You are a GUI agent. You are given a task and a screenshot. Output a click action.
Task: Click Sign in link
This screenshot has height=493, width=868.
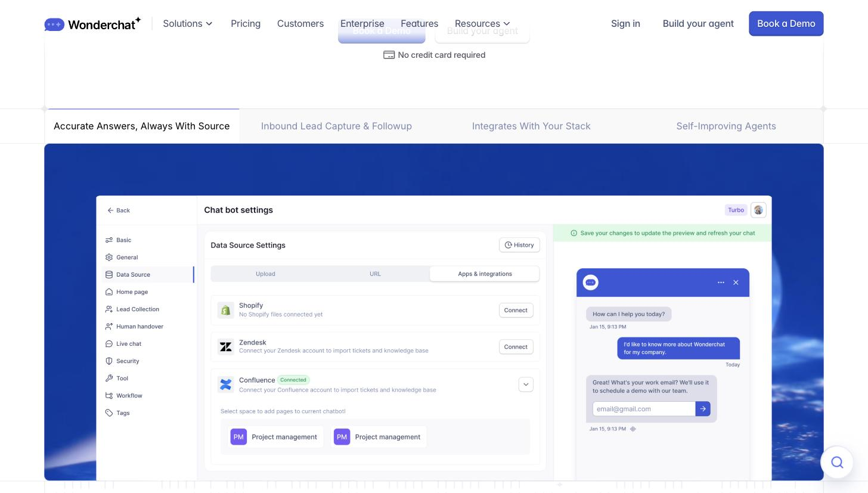click(625, 24)
